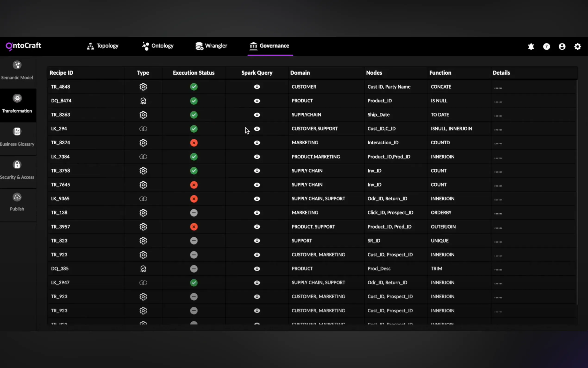Screen dimensions: 588x368
Task: View the Spark query for DQ_8474
Action: pos(257,101)
